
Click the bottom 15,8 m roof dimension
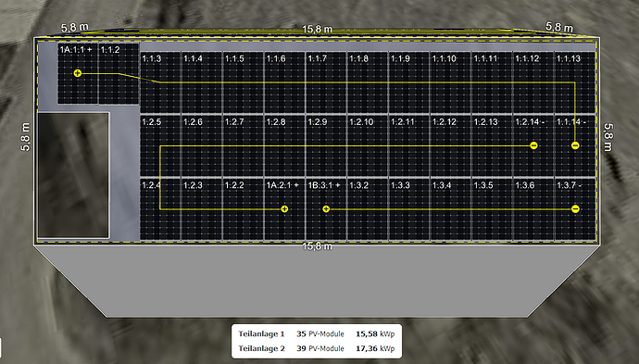[x=317, y=246]
